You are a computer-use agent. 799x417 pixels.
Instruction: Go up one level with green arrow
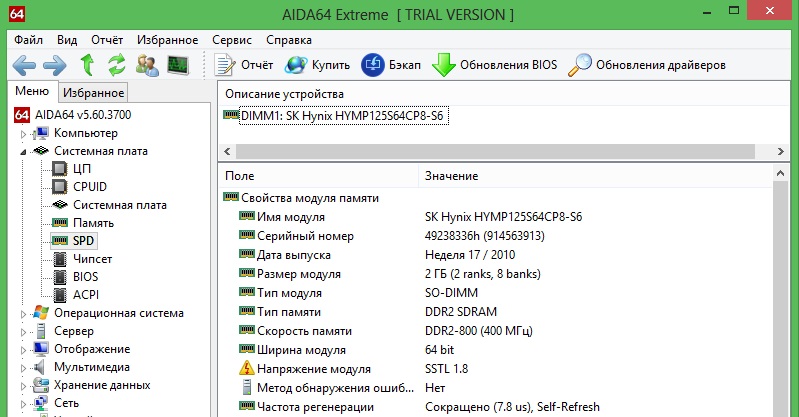click(88, 65)
